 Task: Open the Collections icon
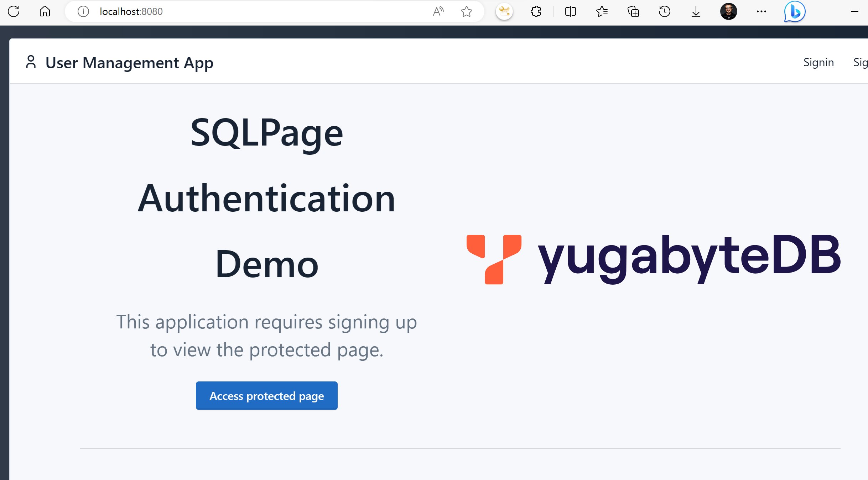(633, 11)
